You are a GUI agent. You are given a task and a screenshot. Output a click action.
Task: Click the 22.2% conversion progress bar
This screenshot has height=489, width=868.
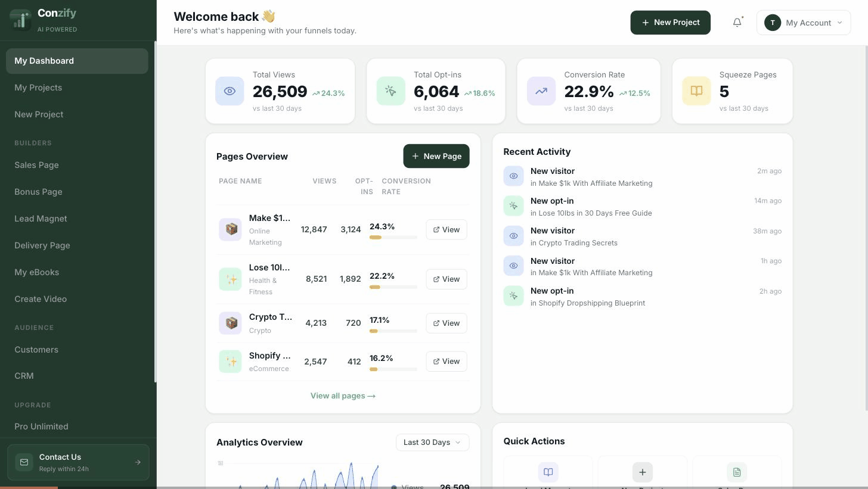[x=393, y=287]
